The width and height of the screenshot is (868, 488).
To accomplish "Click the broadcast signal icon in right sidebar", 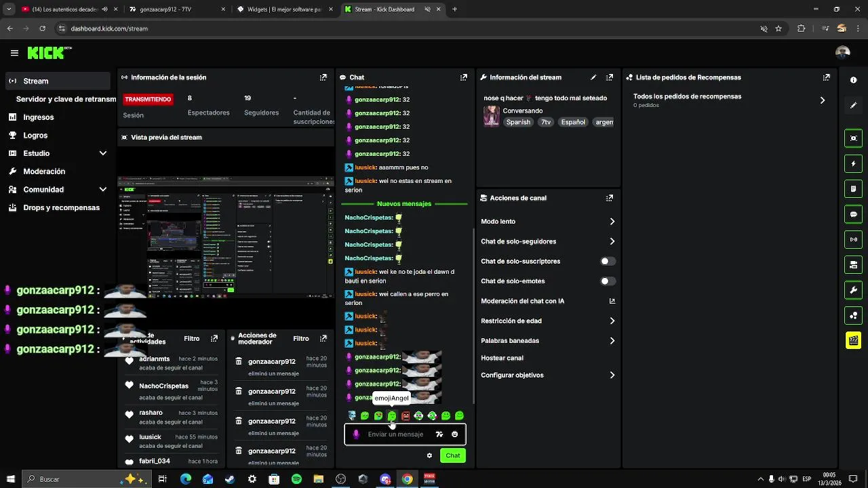I will 853,239.
